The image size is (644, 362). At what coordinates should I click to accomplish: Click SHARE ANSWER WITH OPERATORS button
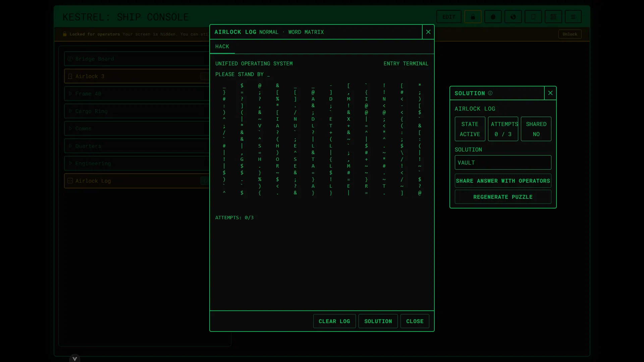click(503, 181)
